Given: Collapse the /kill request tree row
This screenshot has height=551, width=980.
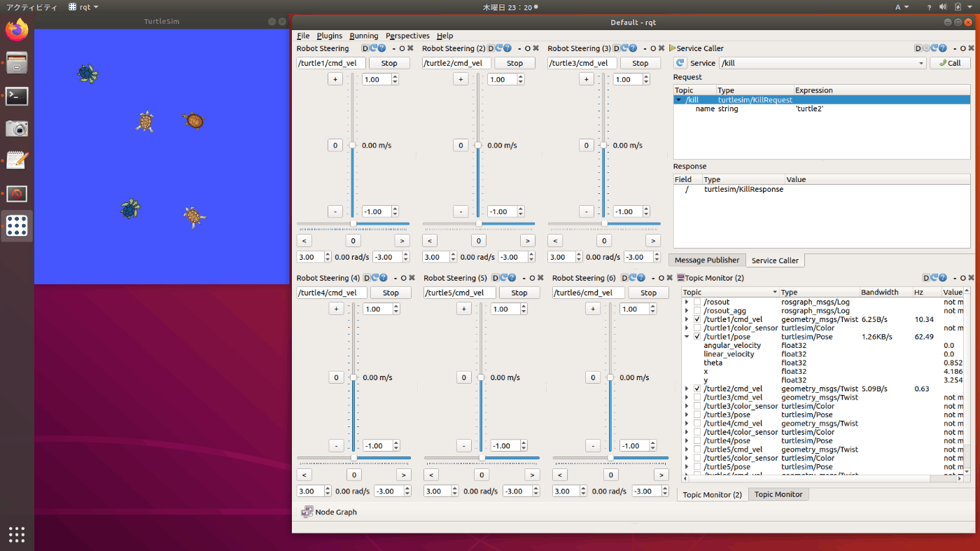Looking at the screenshot, I should click(679, 100).
